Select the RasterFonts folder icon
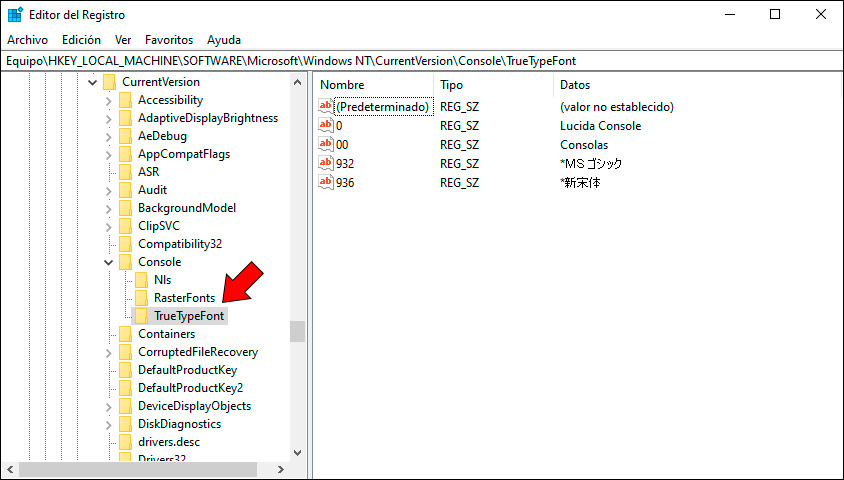Screen dimensions: 844x480 coord(141,298)
